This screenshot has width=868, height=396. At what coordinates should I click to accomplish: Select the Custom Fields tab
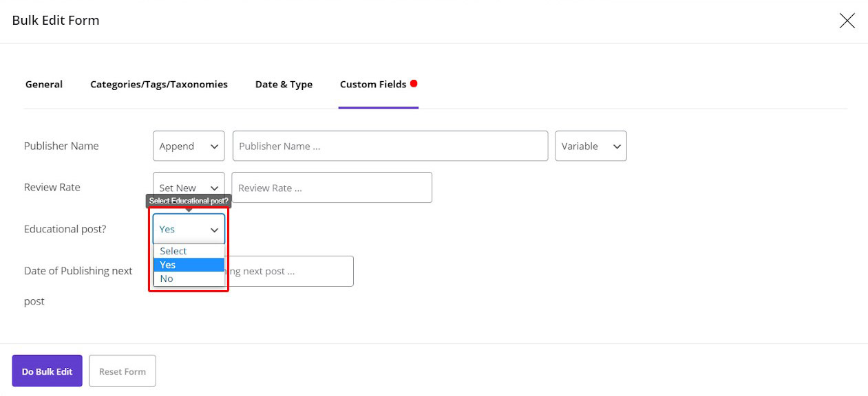pyautogui.click(x=373, y=85)
